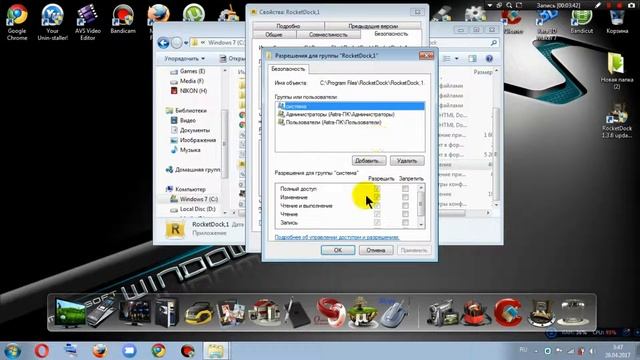Confirm with OK in permissions dialog
640x360 pixels.
coord(338,250)
